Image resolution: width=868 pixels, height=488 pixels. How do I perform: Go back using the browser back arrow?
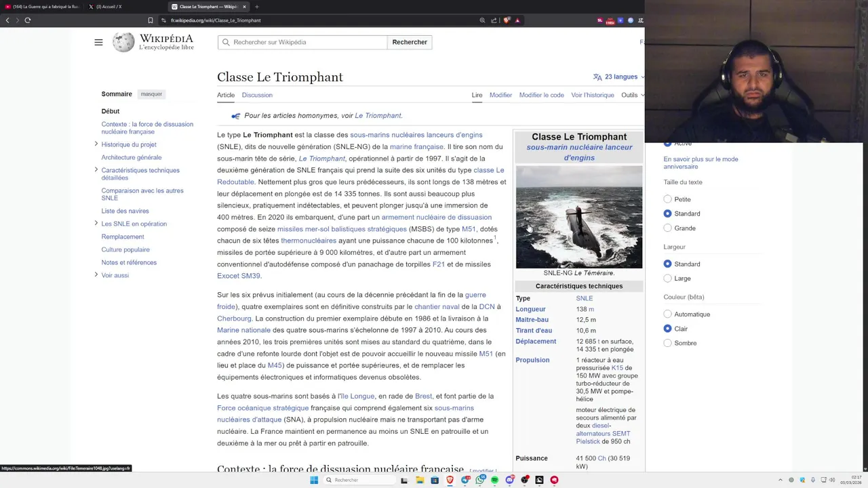(7, 20)
